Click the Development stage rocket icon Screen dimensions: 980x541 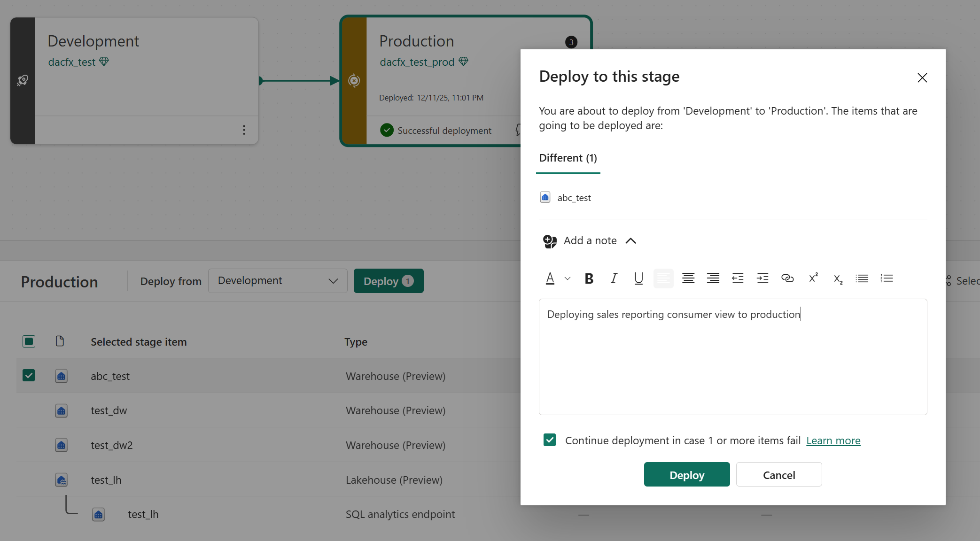click(22, 81)
